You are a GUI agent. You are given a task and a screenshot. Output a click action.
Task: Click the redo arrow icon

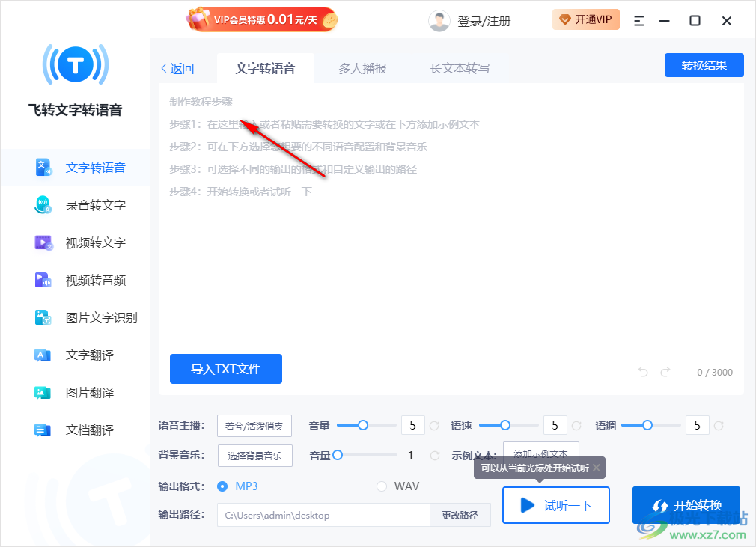click(665, 372)
